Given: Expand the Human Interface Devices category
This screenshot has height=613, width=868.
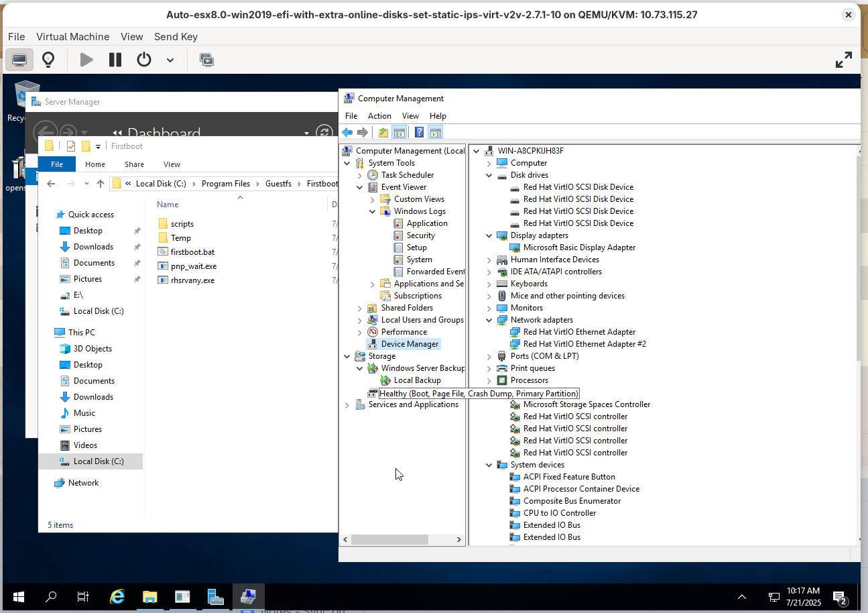Looking at the screenshot, I should point(489,260).
